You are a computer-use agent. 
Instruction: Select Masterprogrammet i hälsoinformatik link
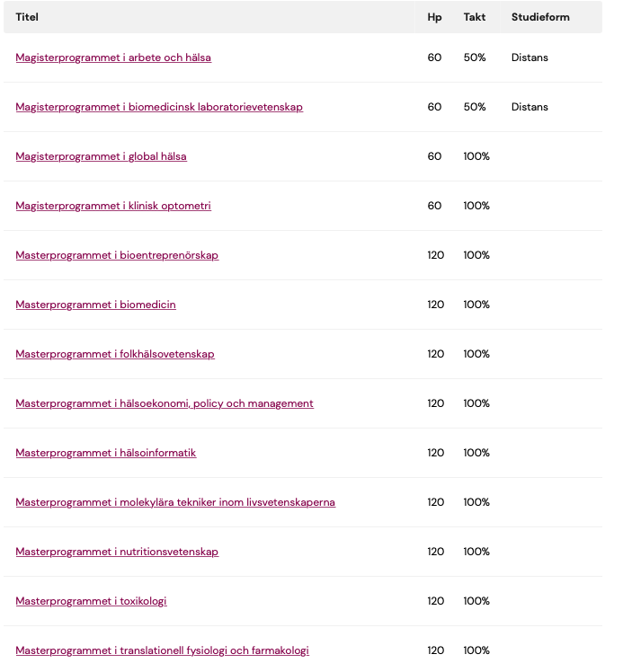click(x=106, y=453)
